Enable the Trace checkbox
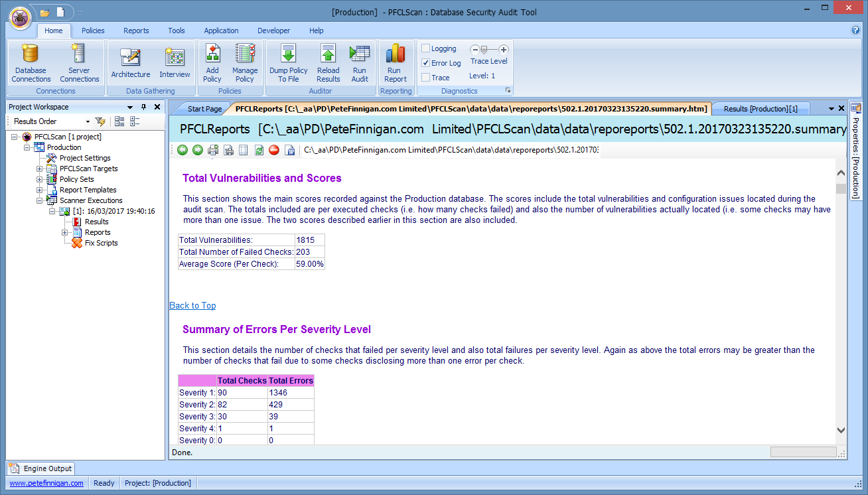The image size is (868, 495). click(x=426, y=78)
